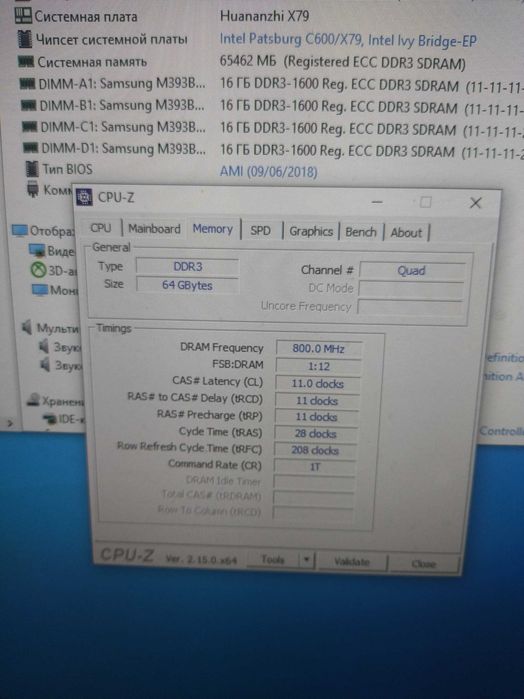Click the tRP value field
The width and height of the screenshot is (524, 699).
[316, 417]
